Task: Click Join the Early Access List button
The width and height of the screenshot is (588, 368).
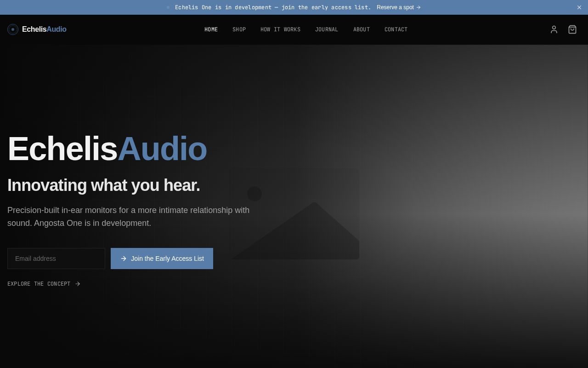Action: 162,259
